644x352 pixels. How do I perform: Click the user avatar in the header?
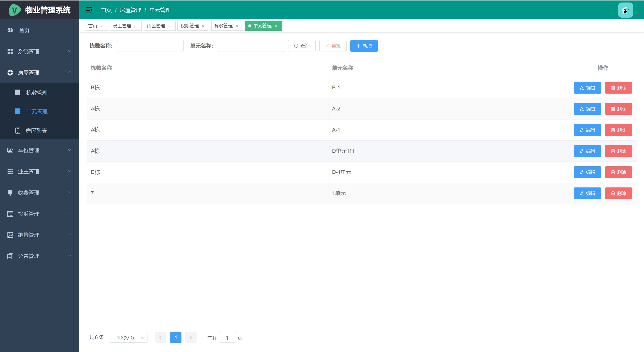click(x=625, y=10)
